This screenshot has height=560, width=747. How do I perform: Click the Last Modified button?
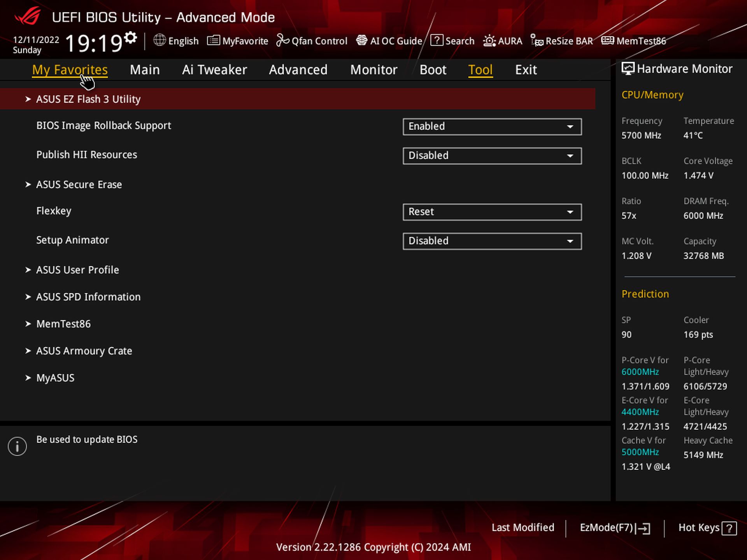pos(523,528)
